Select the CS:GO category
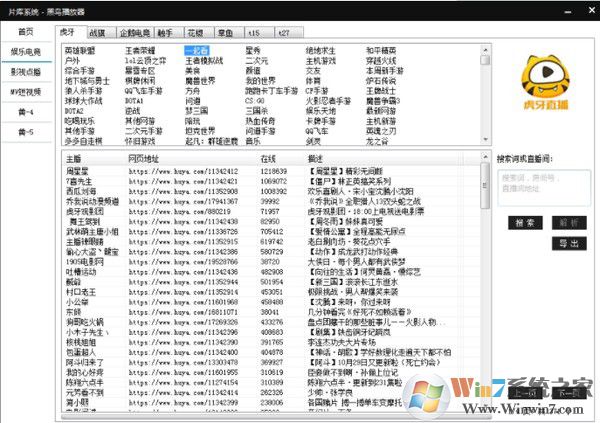The image size is (600, 423). click(255, 101)
